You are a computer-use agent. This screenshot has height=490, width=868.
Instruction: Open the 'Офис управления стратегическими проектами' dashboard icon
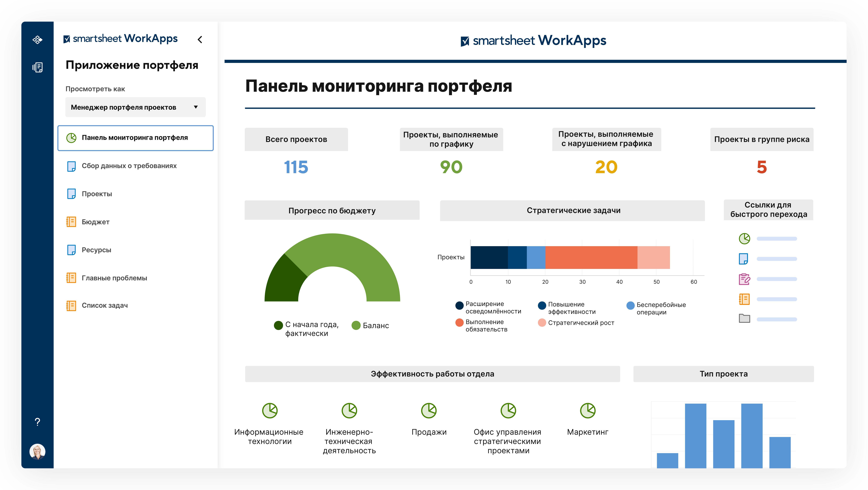point(509,411)
